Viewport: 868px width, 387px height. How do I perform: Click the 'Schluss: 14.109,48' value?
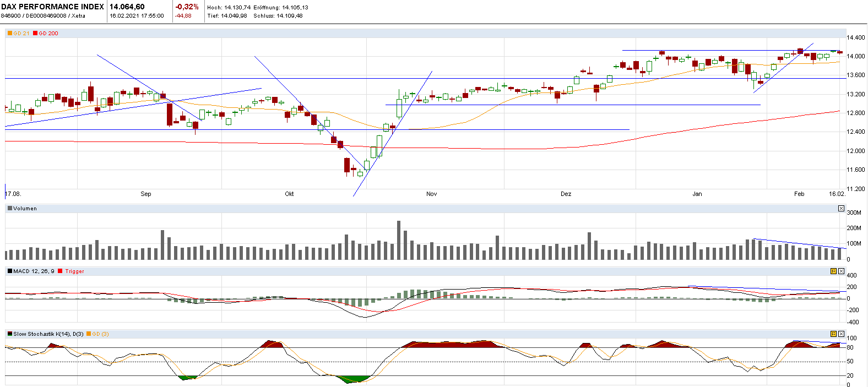pyautogui.click(x=278, y=15)
